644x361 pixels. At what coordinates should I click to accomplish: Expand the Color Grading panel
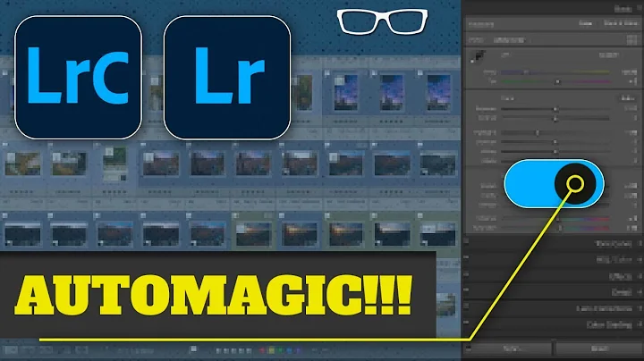[x=609, y=324]
